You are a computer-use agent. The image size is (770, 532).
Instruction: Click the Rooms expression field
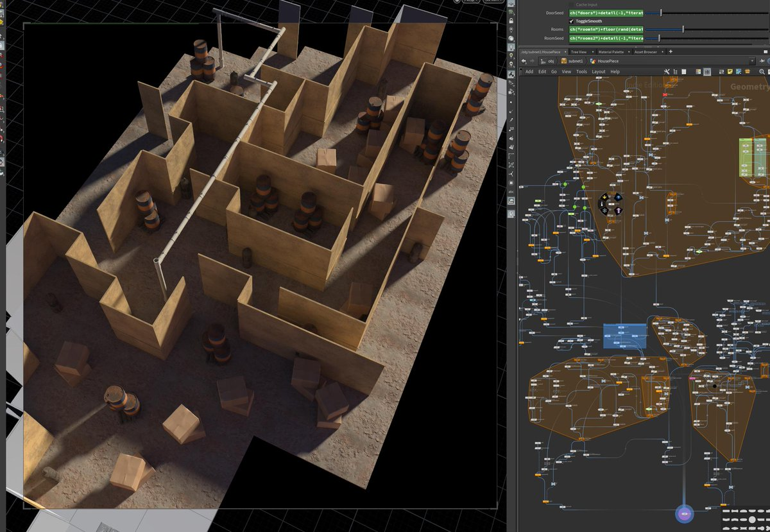click(606, 29)
